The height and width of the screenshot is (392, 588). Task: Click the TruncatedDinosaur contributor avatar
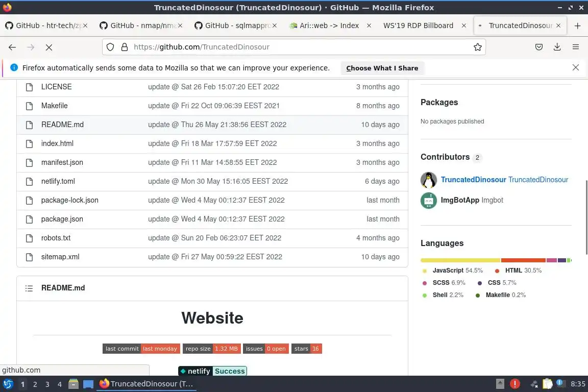pyautogui.click(x=429, y=180)
